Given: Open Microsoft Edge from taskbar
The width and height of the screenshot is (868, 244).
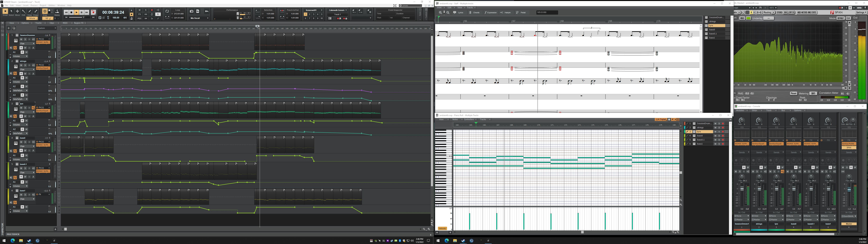Looking at the screenshot, I should pyautogui.click(x=13, y=241).
